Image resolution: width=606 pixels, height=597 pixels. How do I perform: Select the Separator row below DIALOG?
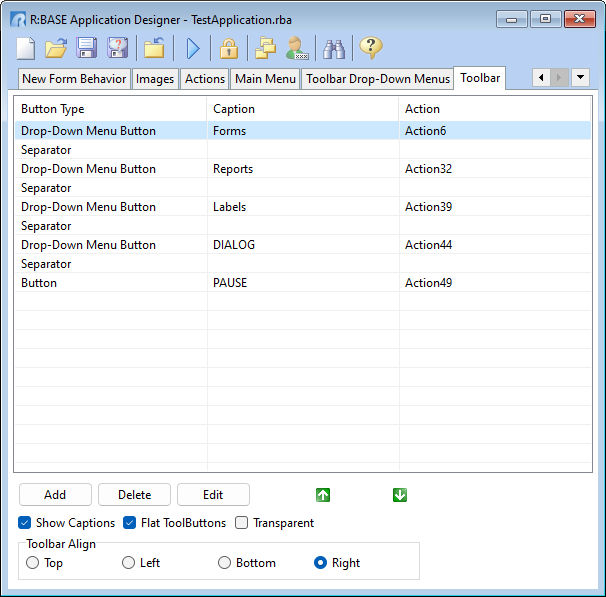pyautogui.click(x=303, y=264)
